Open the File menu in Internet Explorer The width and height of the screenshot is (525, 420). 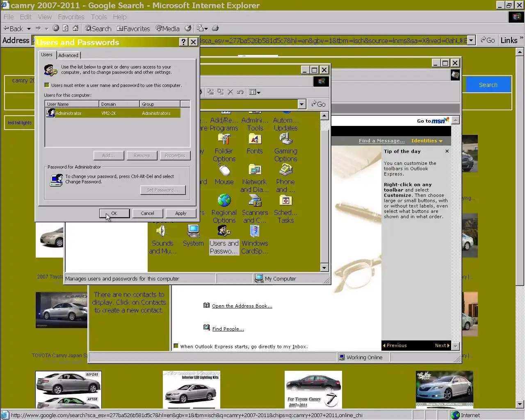[x=9, y=17]
